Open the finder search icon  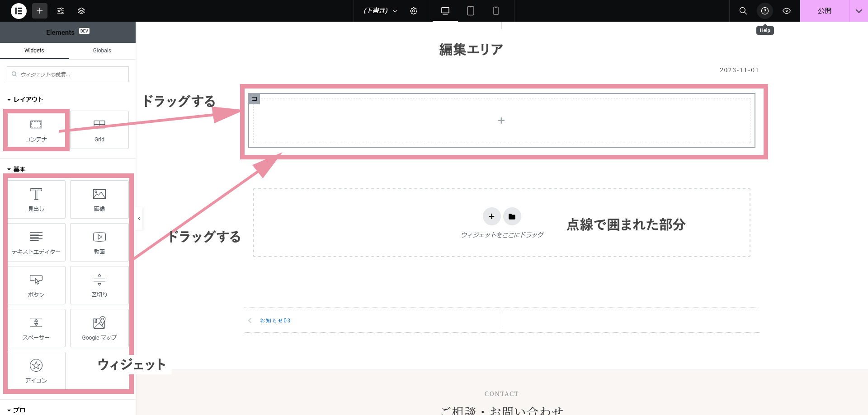pyautogui.click(x=743, y=11)
